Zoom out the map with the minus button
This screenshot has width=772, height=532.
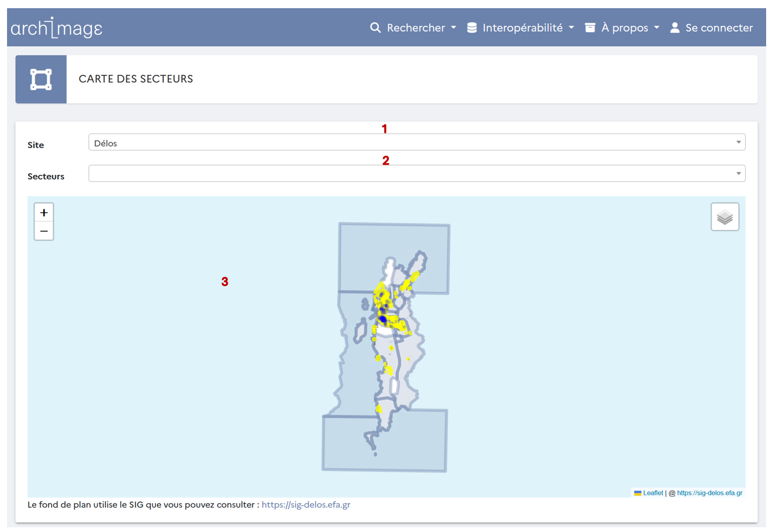tap(44, 231)
